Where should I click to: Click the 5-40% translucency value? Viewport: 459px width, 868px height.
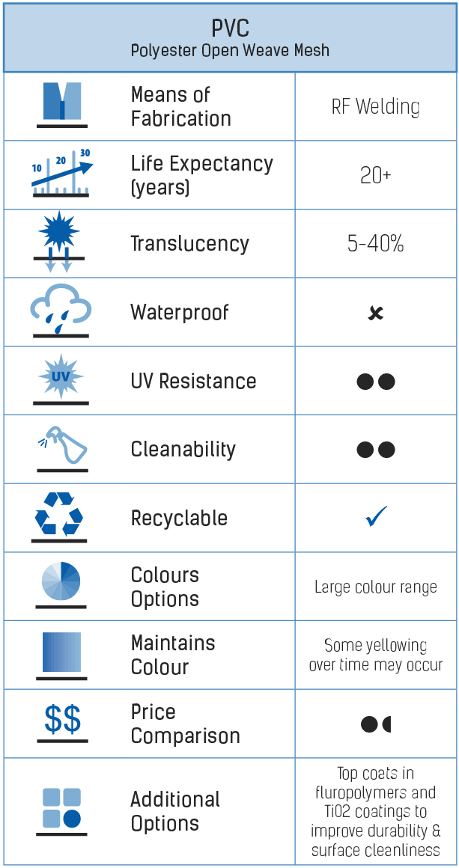coord(375,244)
